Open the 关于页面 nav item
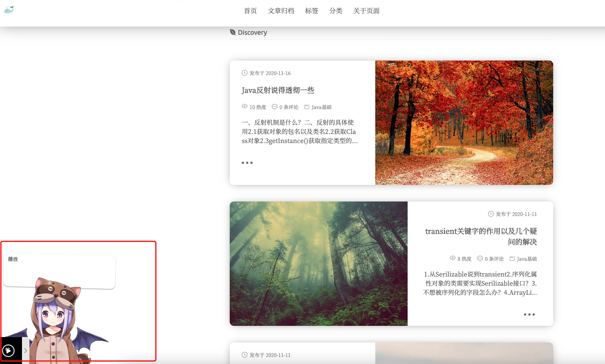 pos(366,11)
